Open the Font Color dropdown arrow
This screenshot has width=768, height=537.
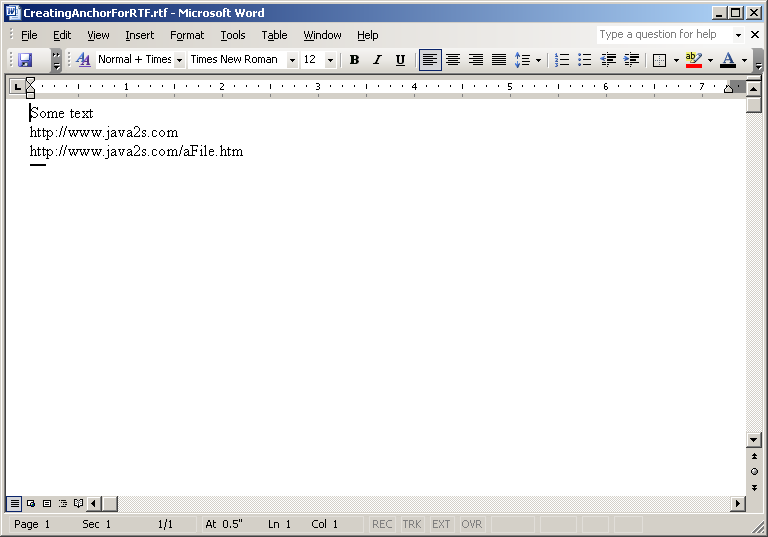coord(744,60)
